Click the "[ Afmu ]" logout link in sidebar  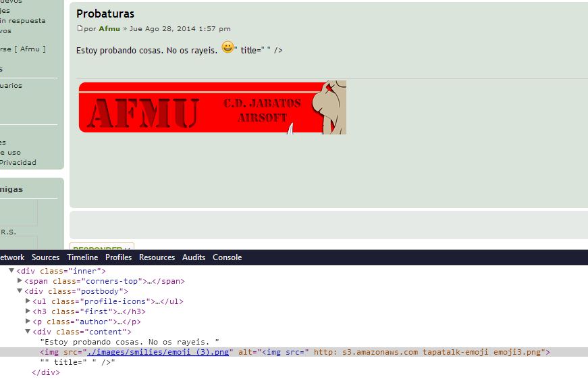[30, 49]
